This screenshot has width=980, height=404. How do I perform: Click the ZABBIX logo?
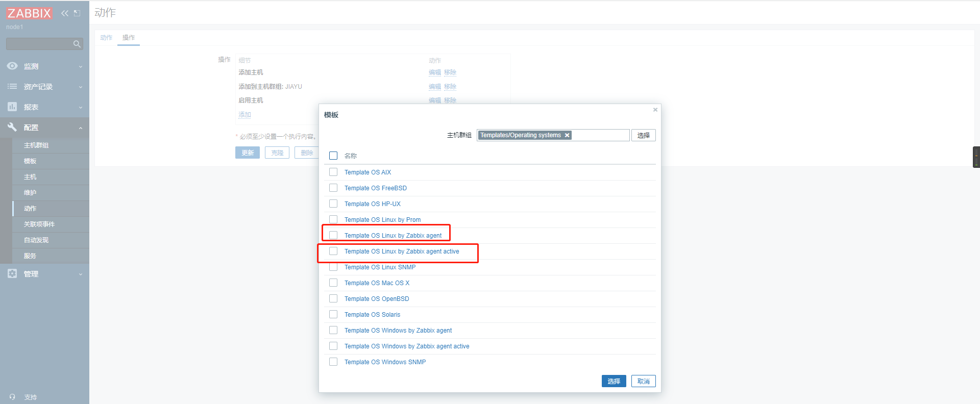[x=29, y=13]
